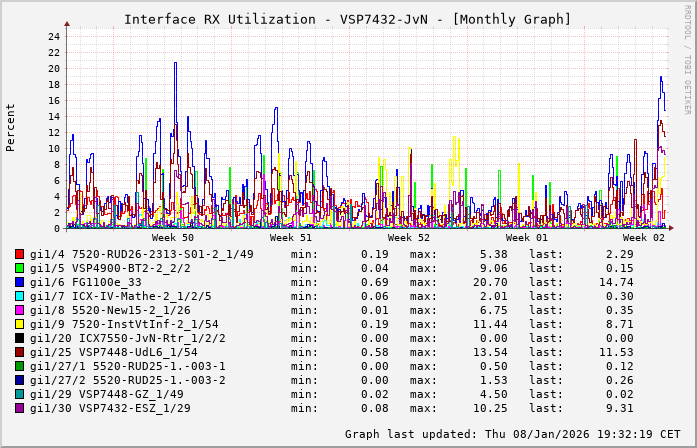The height and width of the screenshot is (448, 697).
Task: Click the Week 50 x-axis label
Action: point(172,238)
